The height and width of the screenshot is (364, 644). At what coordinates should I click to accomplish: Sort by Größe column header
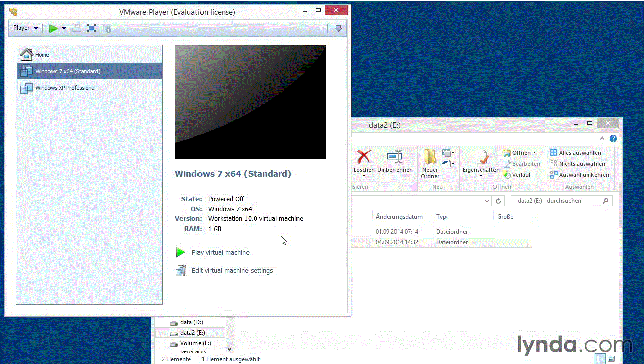click(x=513, y=216)
